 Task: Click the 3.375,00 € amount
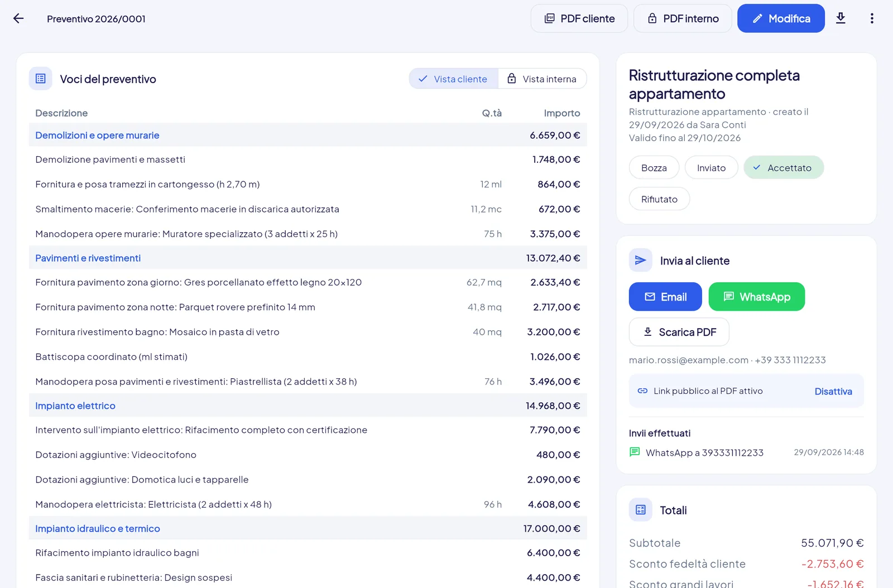click(x=555, y=234)
